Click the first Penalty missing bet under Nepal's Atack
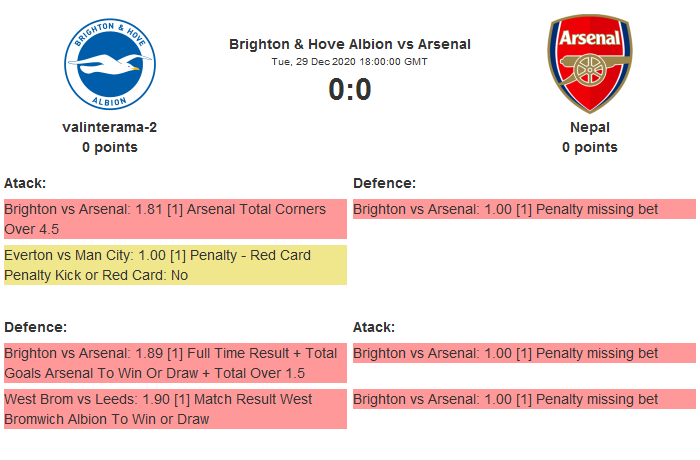Viewport: 700px width, 460px height. (524, 354)
